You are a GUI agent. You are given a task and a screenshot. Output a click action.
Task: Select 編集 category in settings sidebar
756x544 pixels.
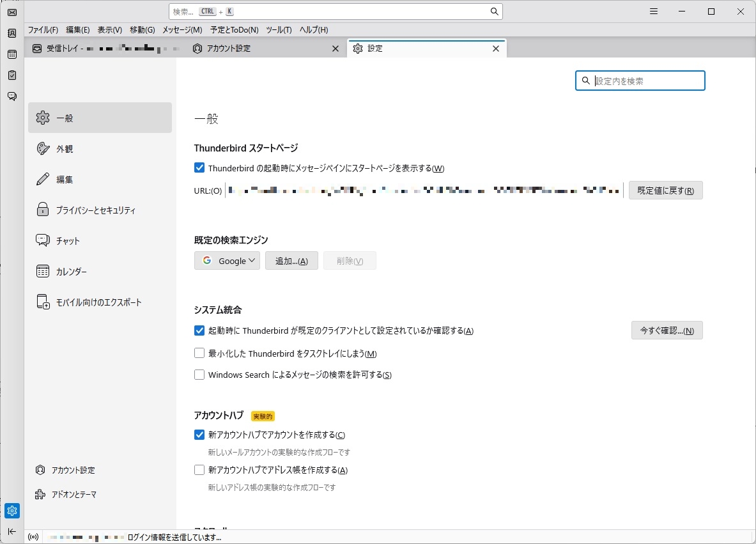click(x=100, y=180)
